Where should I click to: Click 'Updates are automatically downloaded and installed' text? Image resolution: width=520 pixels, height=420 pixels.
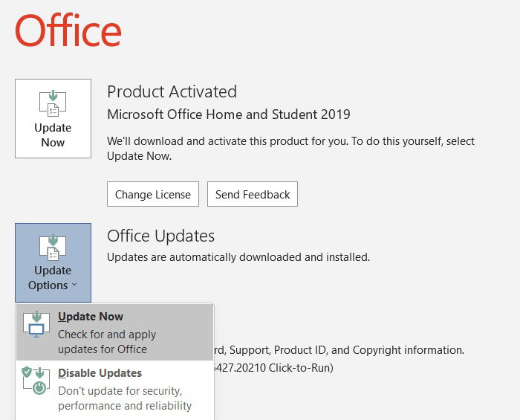point(238,257)
